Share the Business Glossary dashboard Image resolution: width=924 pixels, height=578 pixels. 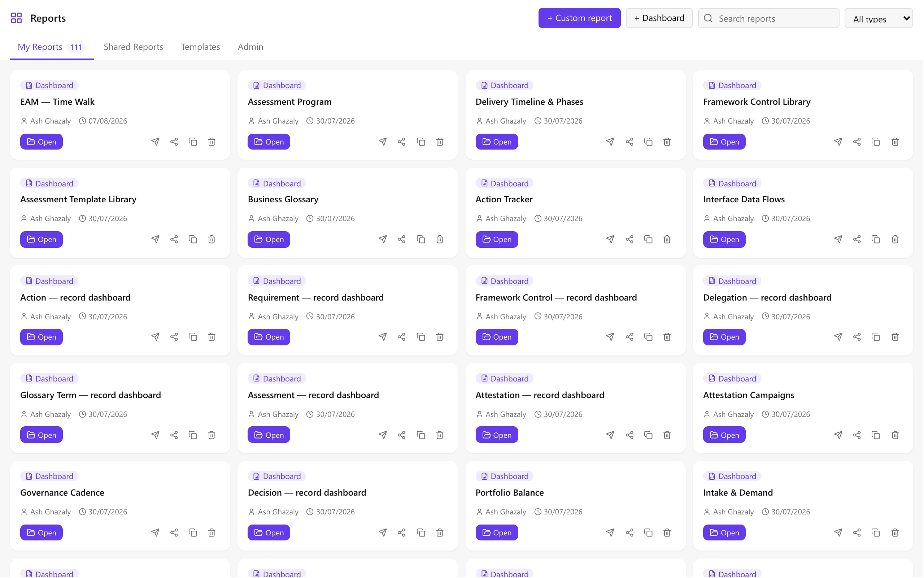click(402, 239)
